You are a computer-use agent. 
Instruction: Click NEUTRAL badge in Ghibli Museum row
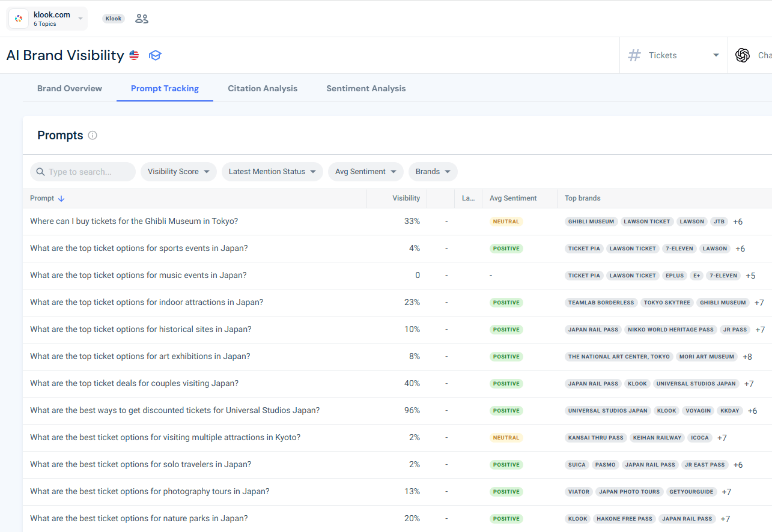[x=506, y=222]
